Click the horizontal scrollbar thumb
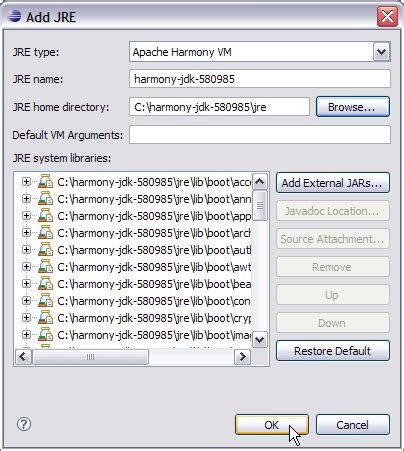Image resolution: width=404 pixels, height=451 pixels. coord(90,357)
